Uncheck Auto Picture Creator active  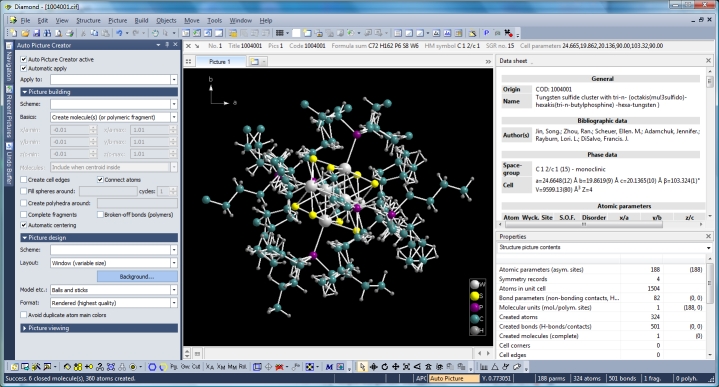pyautogui.click(x=24, y=59)
